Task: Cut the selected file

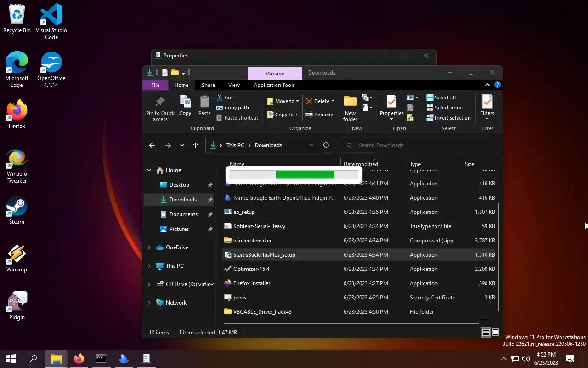Action: coord(225,98)
